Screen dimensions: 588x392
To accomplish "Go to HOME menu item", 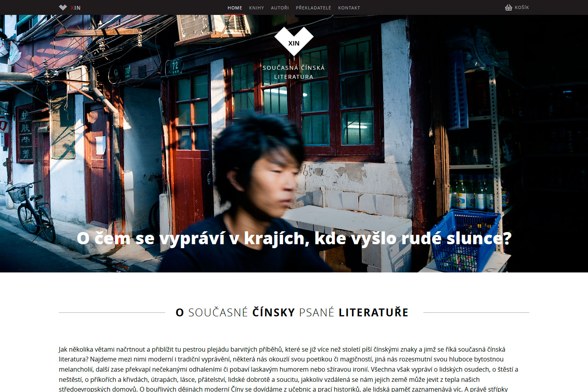I will pyautogui.click(x=235, y=8).
